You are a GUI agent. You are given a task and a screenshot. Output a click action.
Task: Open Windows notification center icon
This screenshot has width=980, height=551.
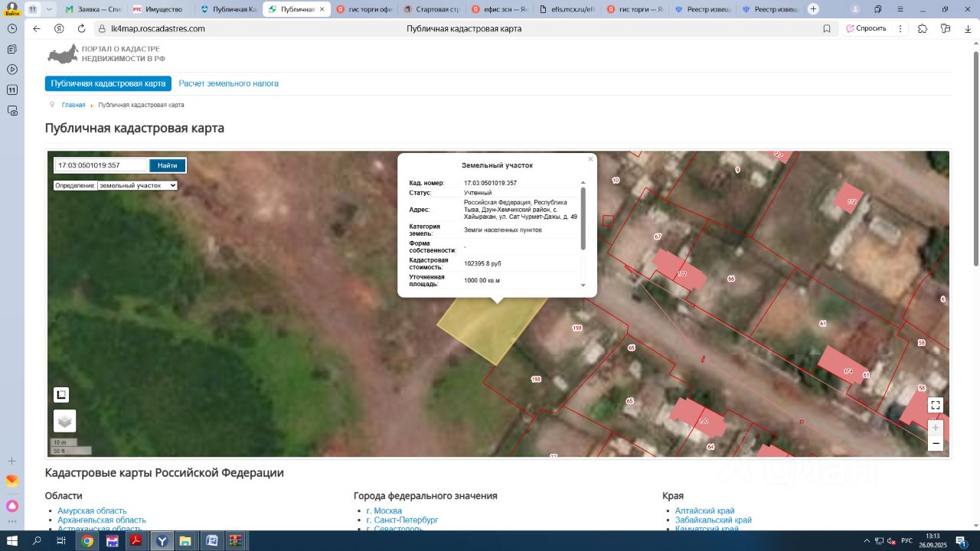coord(960,541)
